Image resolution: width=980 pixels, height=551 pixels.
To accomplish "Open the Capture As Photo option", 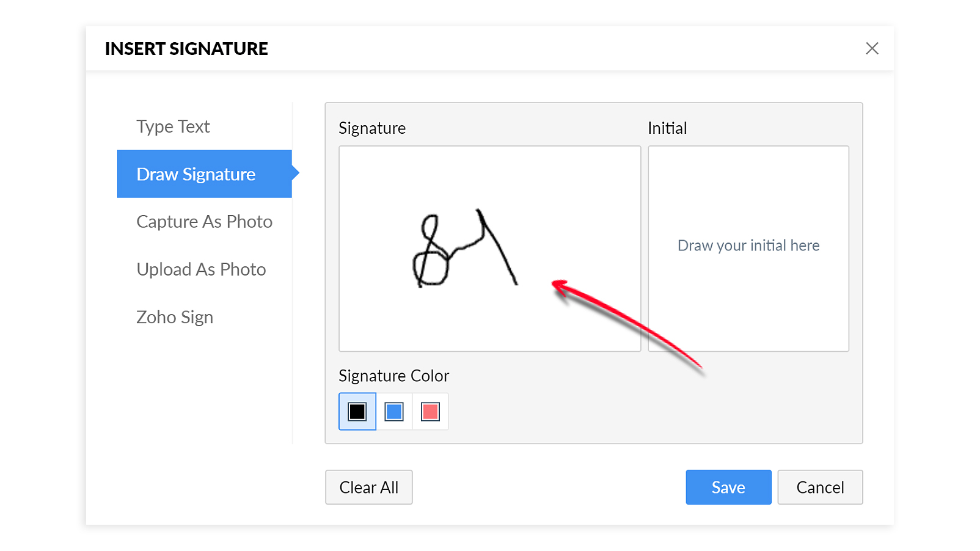I will [204, 222].
